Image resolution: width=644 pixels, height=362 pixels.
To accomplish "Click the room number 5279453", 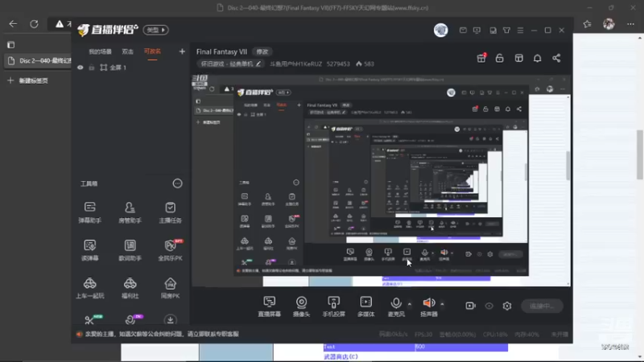I will point(338,64).
